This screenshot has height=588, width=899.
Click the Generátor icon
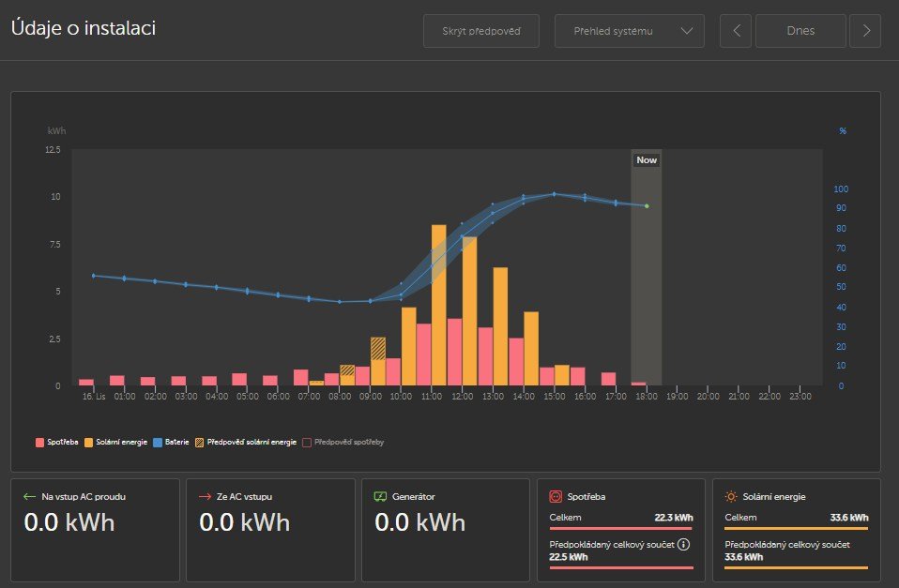coord(380,496)
